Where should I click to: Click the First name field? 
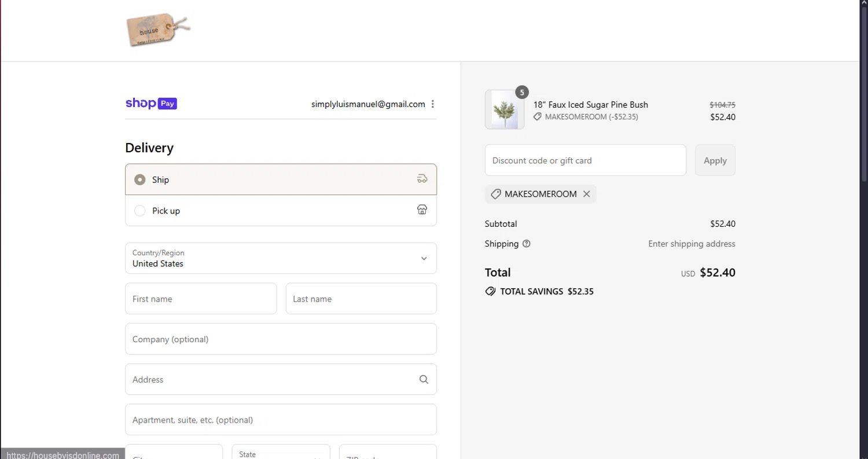201,299
